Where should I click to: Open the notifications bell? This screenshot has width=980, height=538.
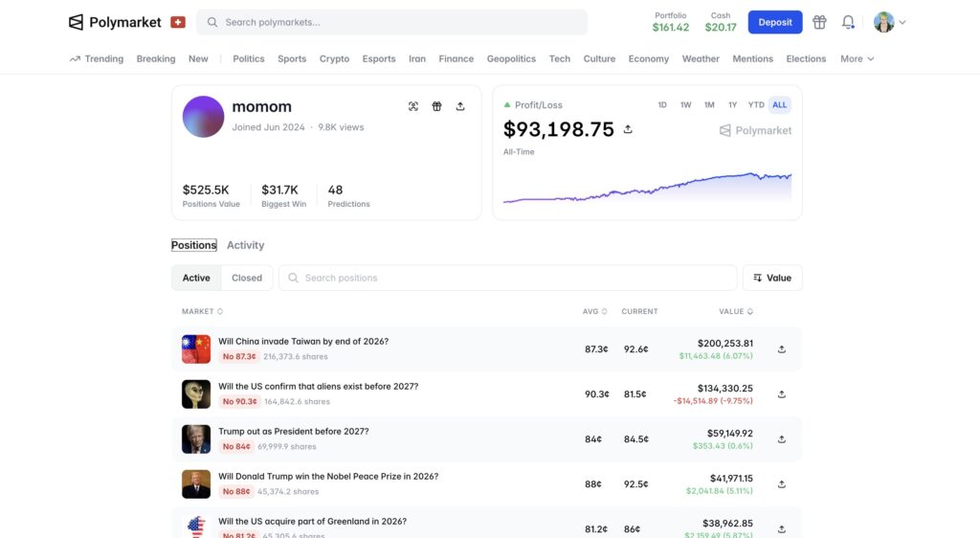coord(848,22)
